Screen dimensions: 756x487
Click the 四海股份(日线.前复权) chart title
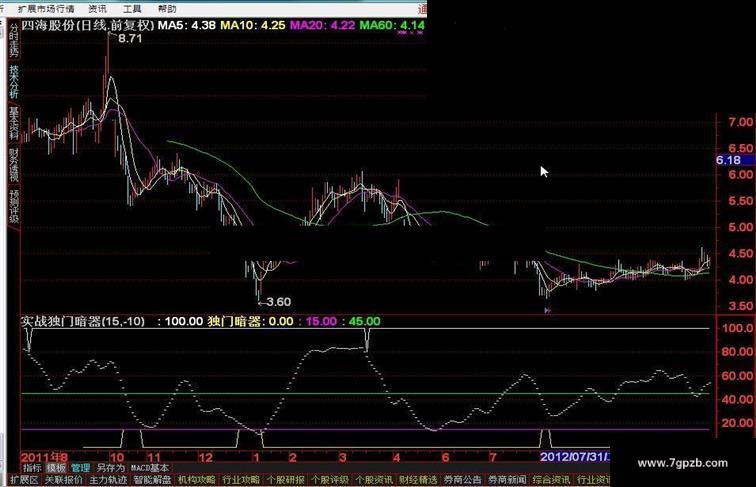click(88, 25)
